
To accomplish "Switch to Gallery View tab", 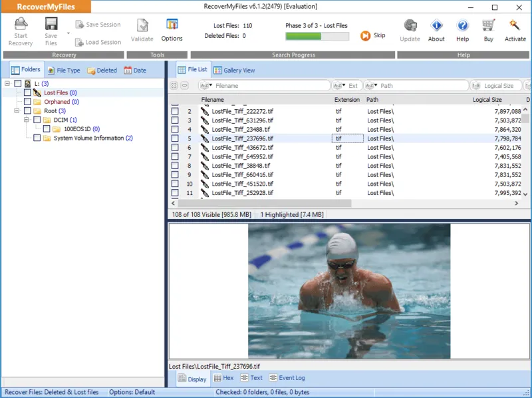I will tap(234, 71).
